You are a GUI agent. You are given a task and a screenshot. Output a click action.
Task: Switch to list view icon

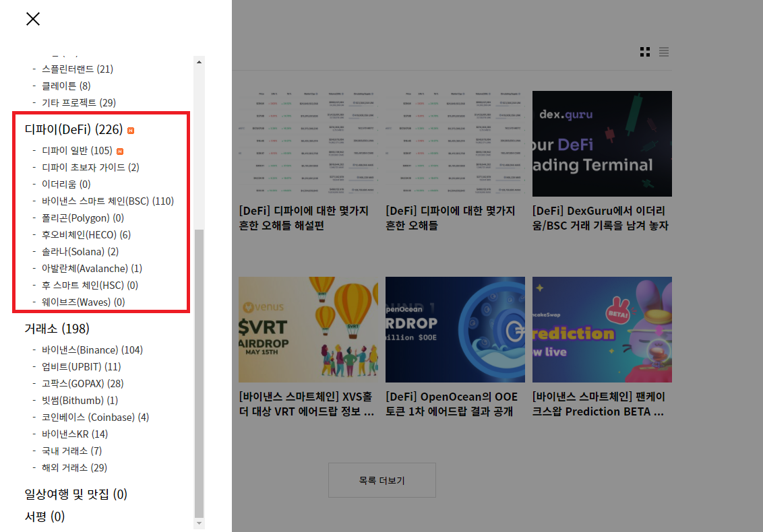coord(664,52)
